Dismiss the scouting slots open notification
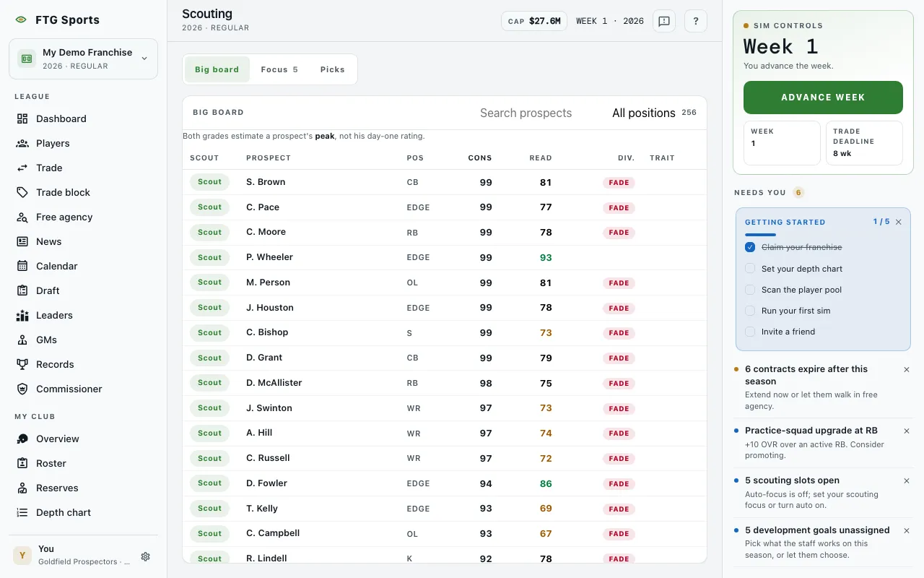Image resolution: width=924 pixels, height=578 pixels. tap(907, 480)
